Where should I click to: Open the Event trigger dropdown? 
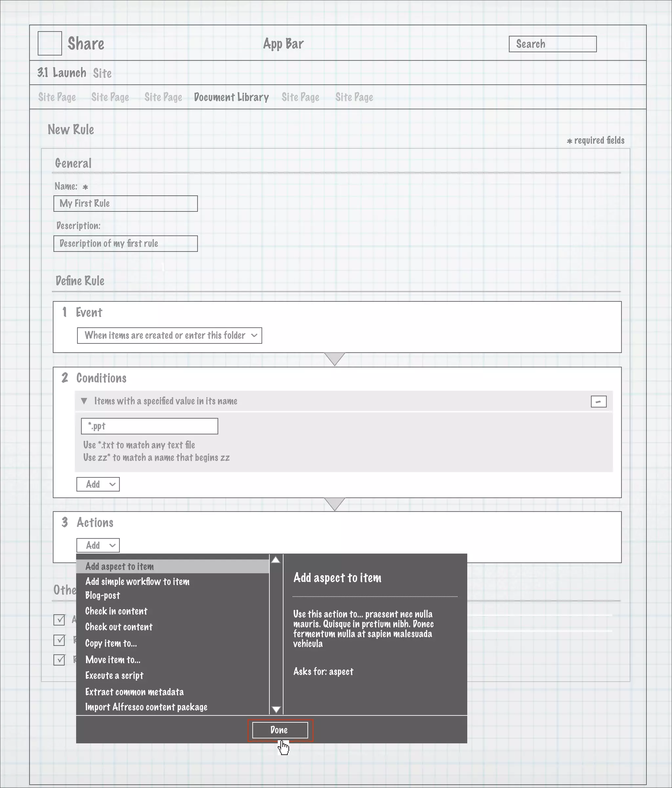click(x=169, y=336)
